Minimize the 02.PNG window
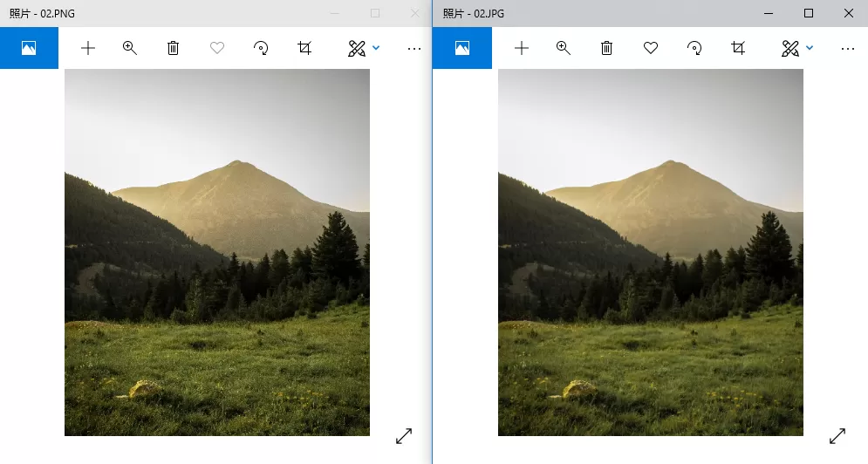The width and height of the screenshot is (868, 464). [x=335, y=13]
